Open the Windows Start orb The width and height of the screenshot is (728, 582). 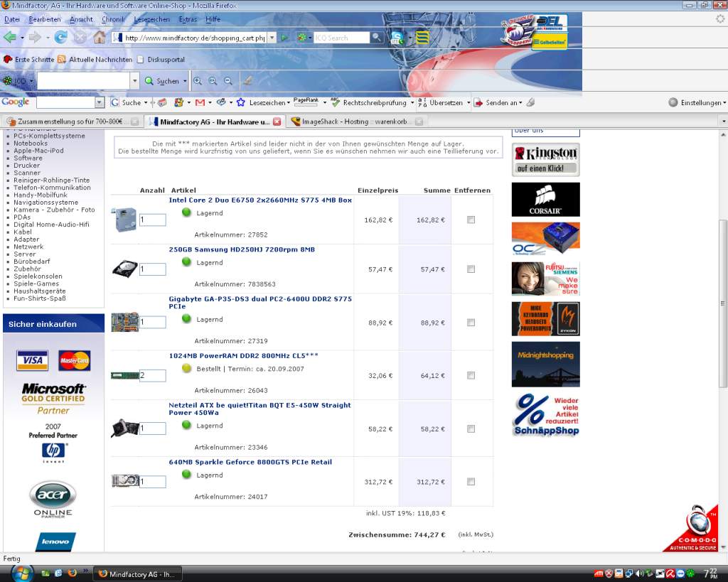21,573
